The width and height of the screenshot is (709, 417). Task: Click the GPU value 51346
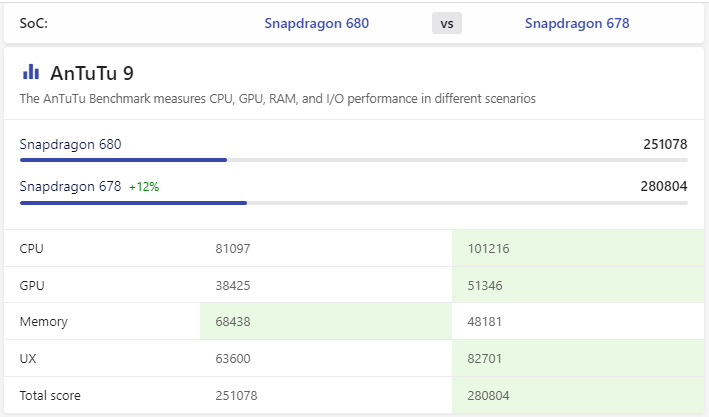[485, 286]
